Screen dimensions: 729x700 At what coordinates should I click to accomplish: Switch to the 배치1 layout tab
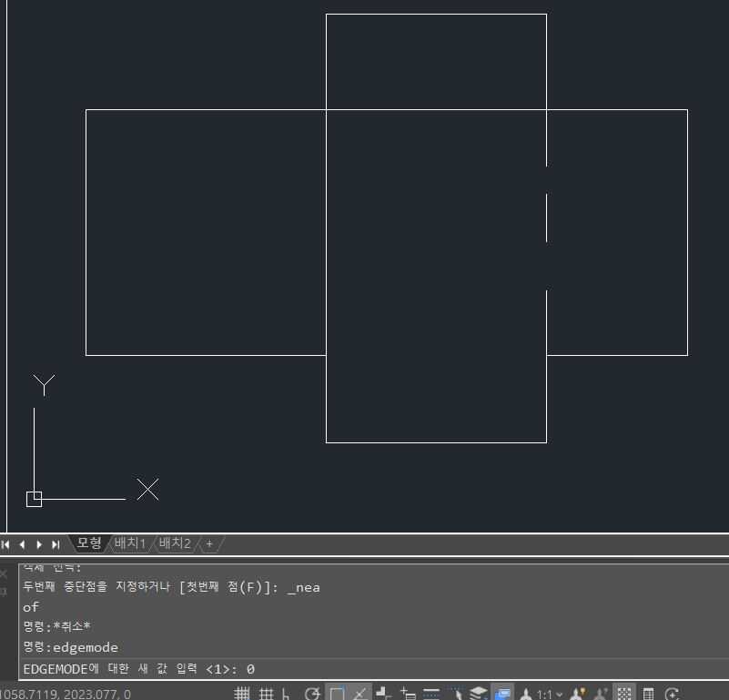pos(130,543)
